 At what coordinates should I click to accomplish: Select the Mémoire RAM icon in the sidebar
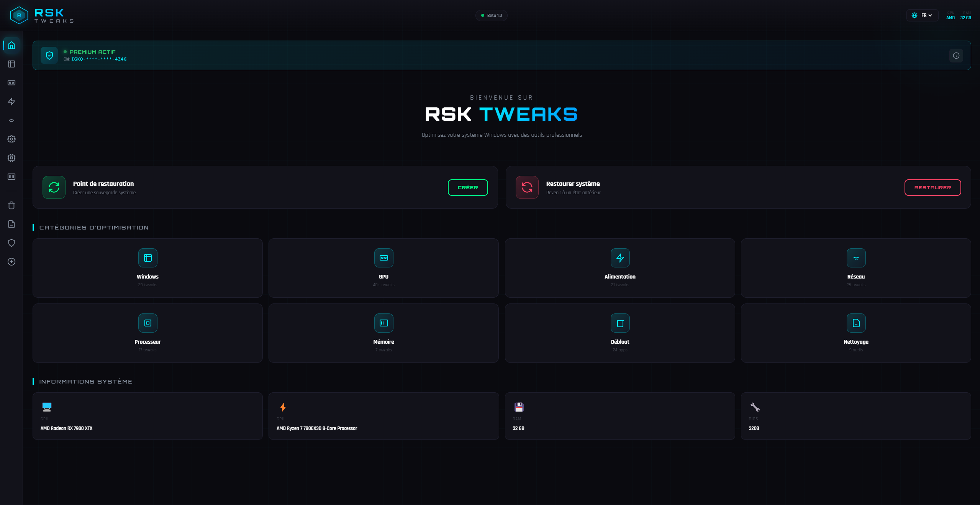coord(11,177)
